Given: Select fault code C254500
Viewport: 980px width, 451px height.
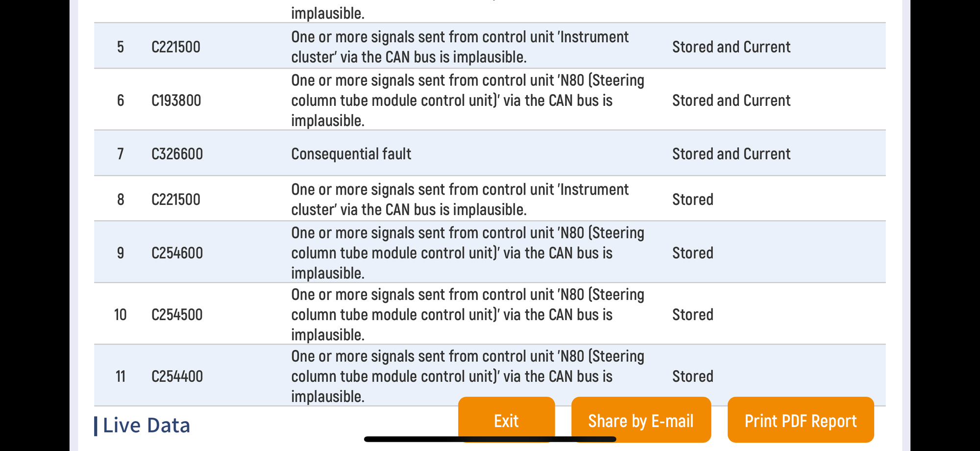Looking at the screenshot, I should pos(177,315).
